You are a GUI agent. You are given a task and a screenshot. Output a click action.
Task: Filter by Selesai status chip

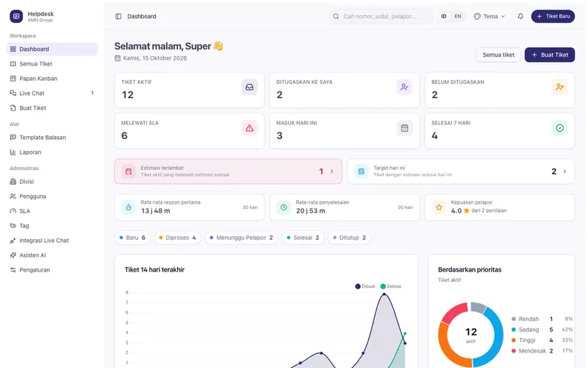tap(303, 238)
